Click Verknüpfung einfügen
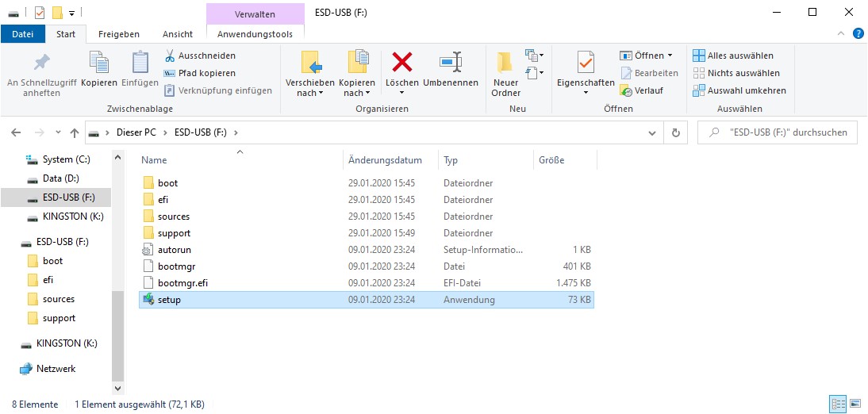This screenshot has height=414, width=868. tap(218, 90)
